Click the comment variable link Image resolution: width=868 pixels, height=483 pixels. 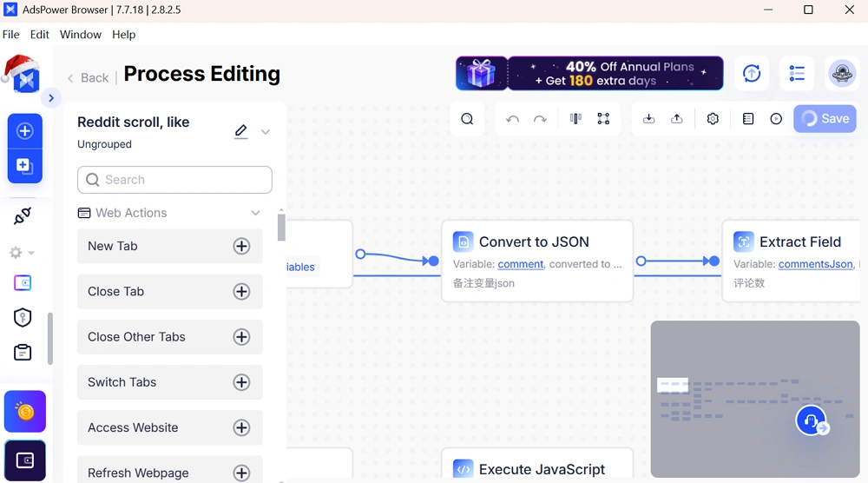coord(520,264)
